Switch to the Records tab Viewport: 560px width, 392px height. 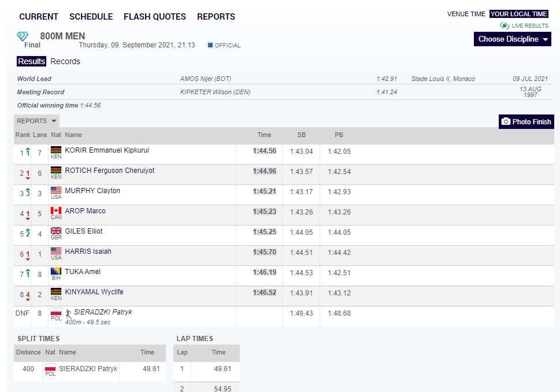point(65,61)
